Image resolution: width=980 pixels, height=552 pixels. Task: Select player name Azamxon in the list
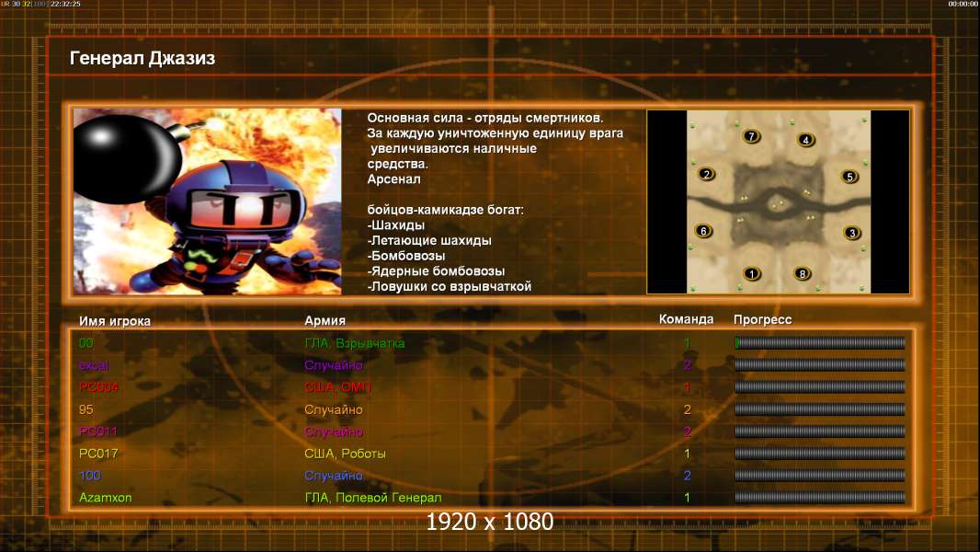coord(105,498)
